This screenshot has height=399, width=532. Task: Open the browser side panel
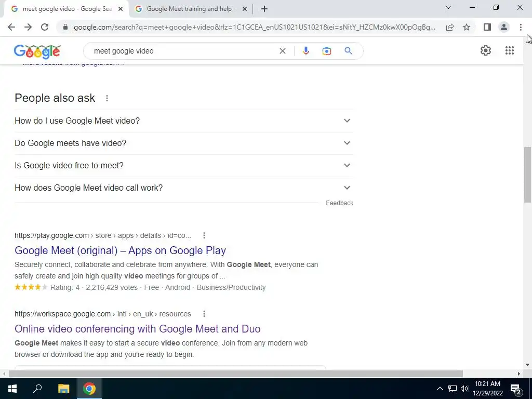[487, 27]
